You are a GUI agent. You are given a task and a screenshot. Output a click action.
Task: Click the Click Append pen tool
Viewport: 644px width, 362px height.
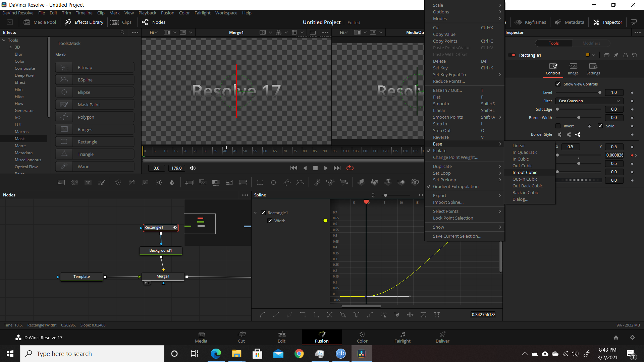[x=396, y=315]
